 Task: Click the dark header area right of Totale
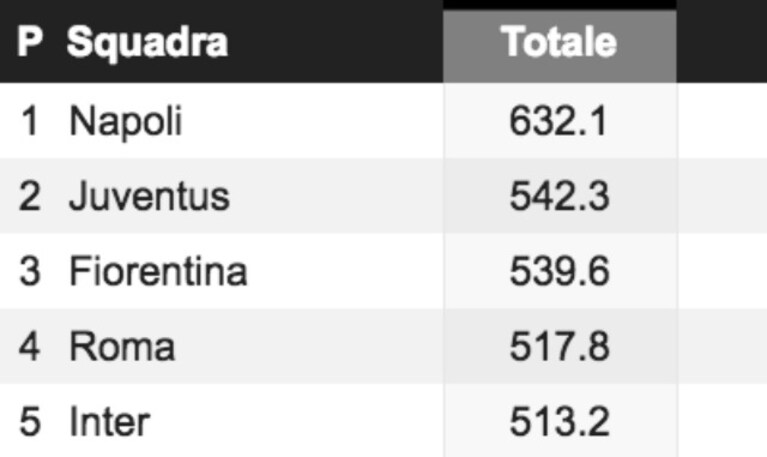[x=722, y=41]
